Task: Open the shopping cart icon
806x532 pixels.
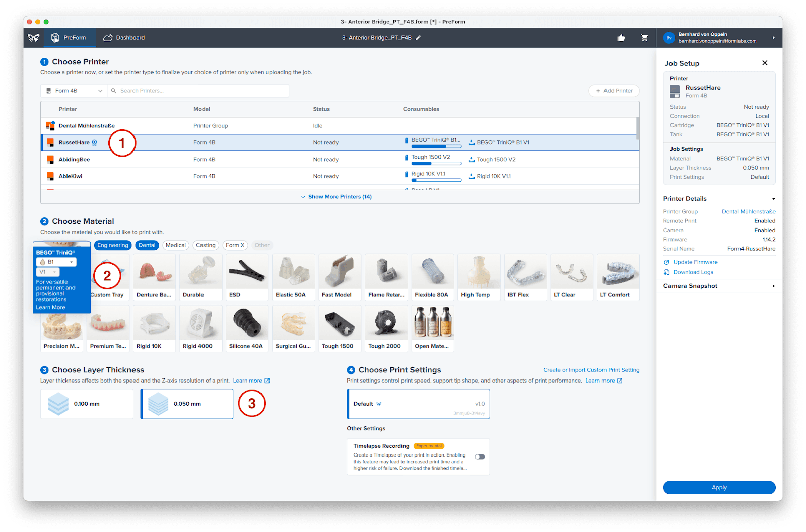Action: click(x=644, y=38)
